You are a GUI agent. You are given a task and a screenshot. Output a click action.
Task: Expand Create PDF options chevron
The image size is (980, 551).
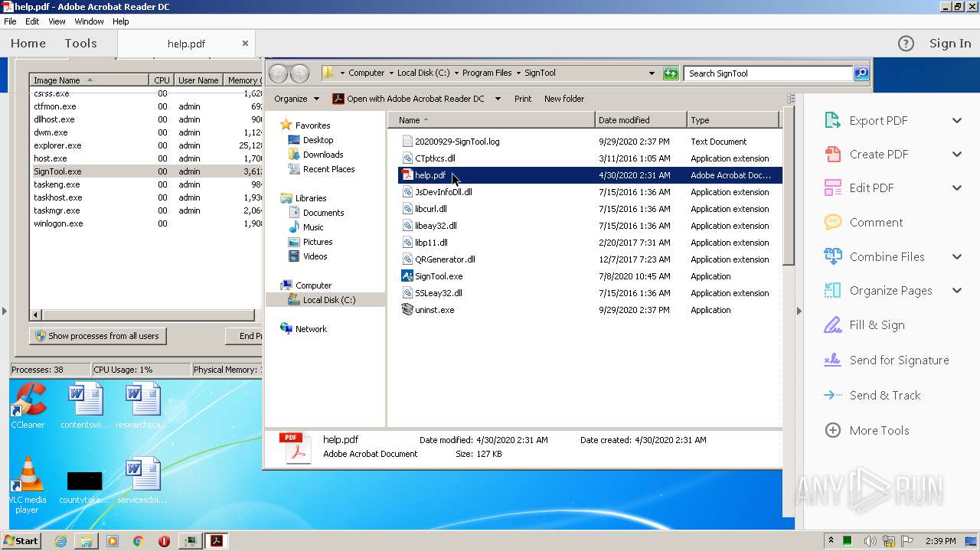pos(957,154)
